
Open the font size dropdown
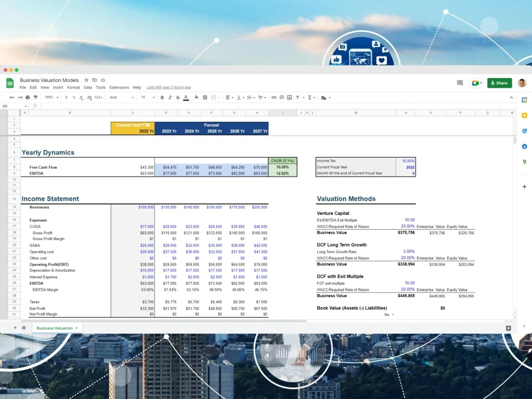click(x=144, y=97)
